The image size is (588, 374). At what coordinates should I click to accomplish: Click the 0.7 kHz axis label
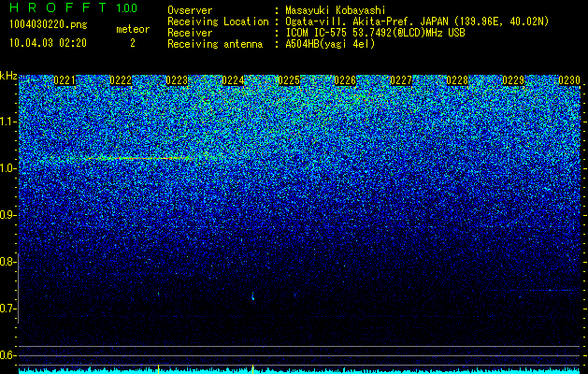point(7,309)
